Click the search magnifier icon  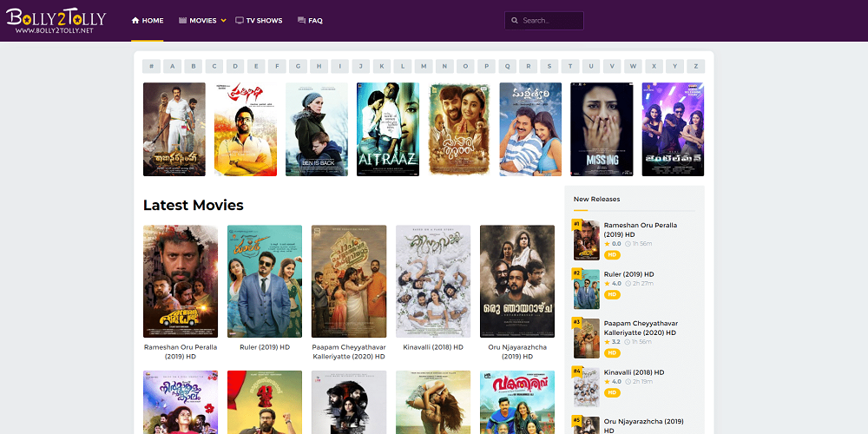point(514,21)
